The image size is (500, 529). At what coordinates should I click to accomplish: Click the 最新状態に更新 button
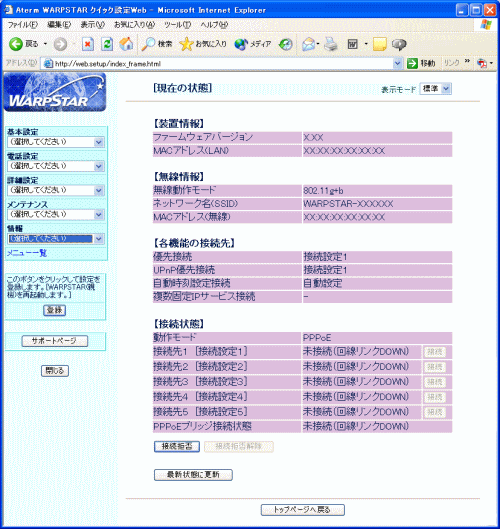point(193,475)
